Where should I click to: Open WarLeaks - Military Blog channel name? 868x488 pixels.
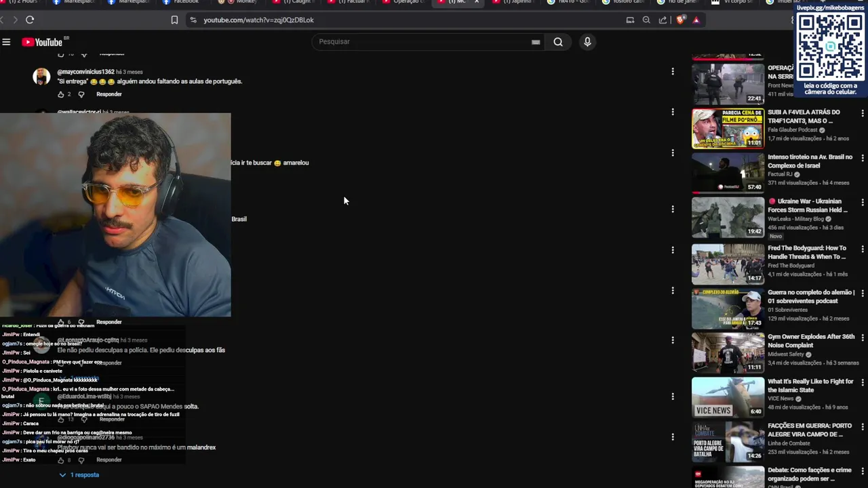coord(795,219)
